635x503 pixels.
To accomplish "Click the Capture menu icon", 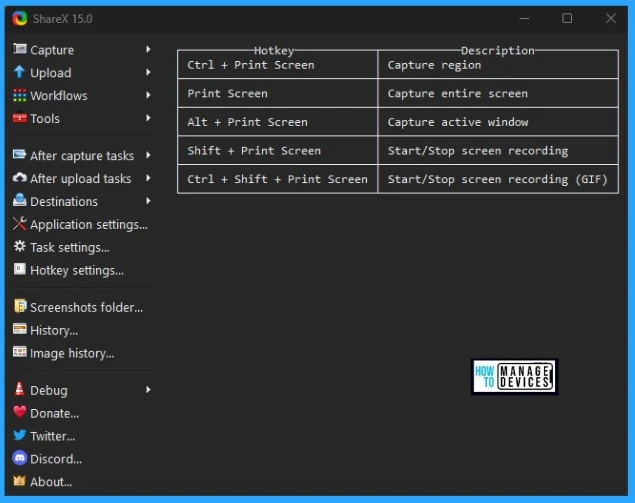I will click(x=19, y=49).
